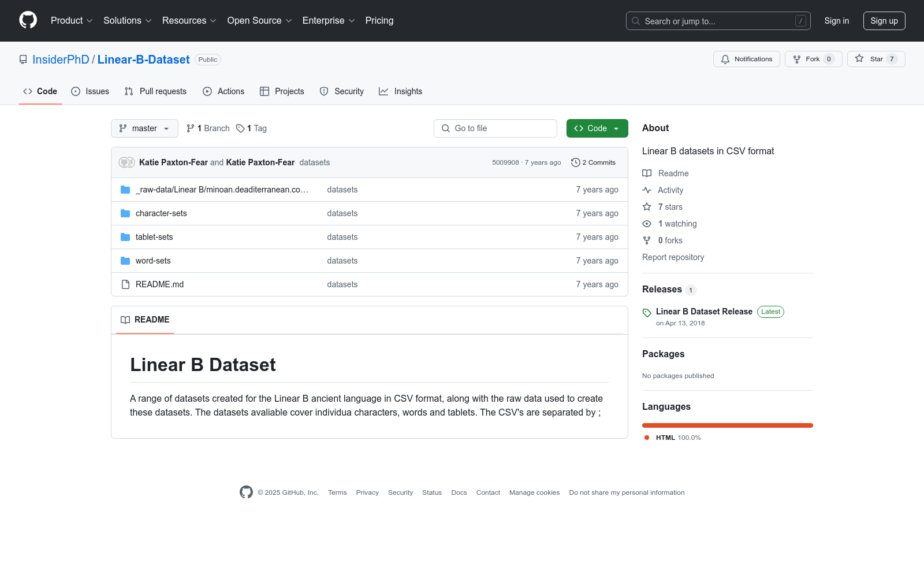The height and width of the screenshot is (578, 924).
Task: Open the footer Docs link
Action: 459,492
